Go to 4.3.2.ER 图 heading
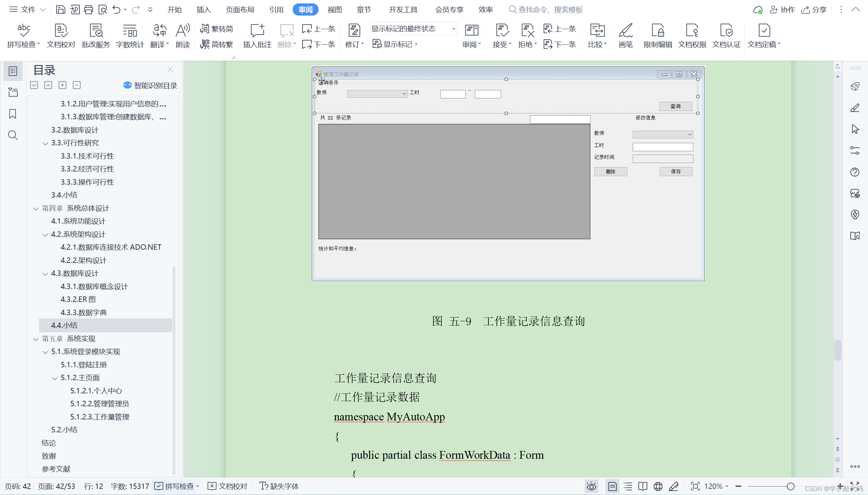 pos(78,299)
